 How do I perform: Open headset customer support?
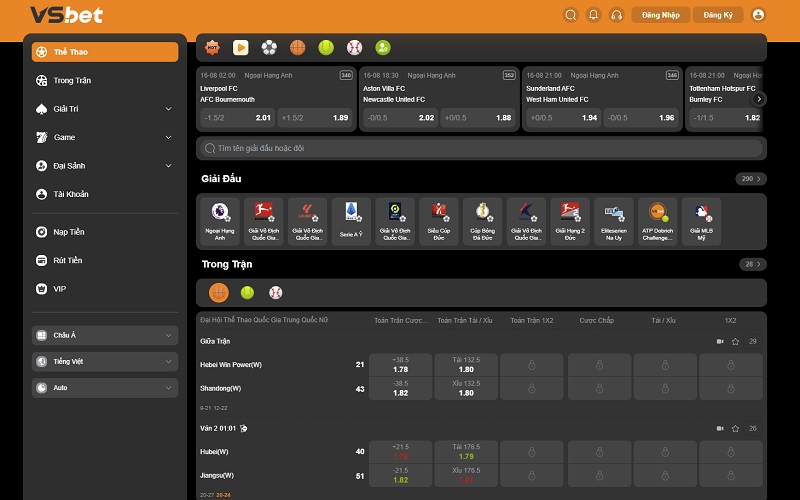click(x=617, y=15)
